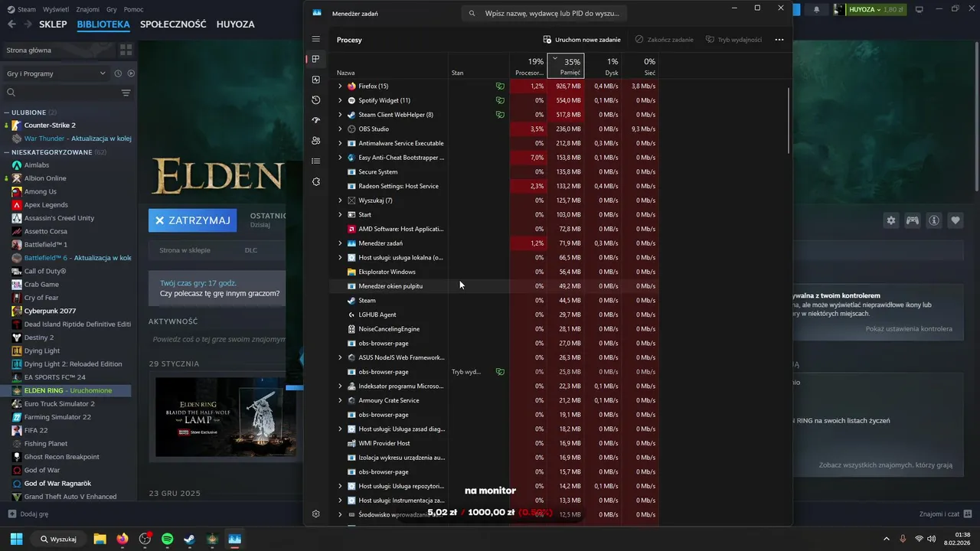Open Users icon in Task Manager sidebar
This screenshot has width=980, height=551.
(x=316, y=141)
